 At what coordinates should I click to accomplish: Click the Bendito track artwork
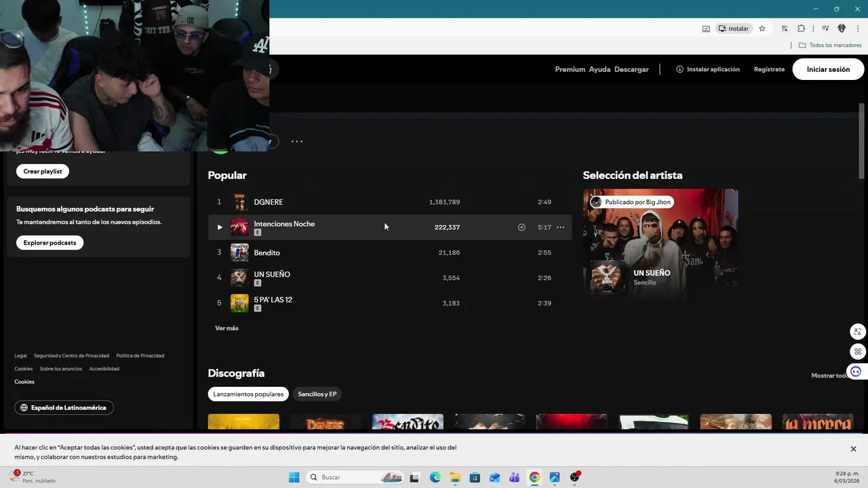[239, 253]
